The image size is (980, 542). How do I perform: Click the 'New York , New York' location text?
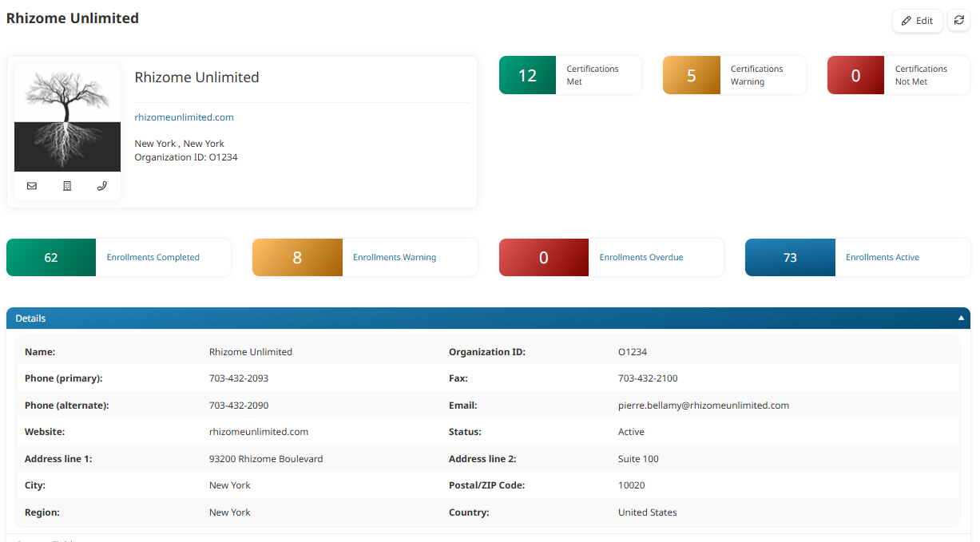(x=179, y=144)
